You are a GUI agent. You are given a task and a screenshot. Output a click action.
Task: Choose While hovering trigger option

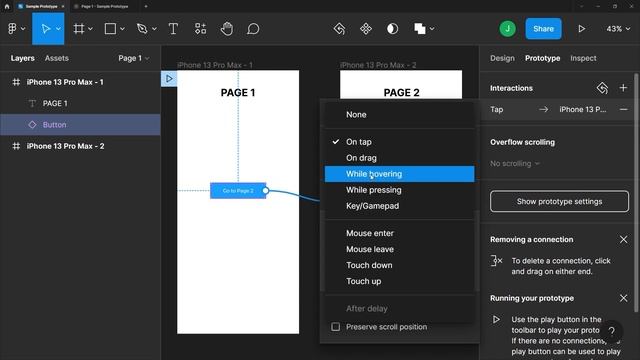click(399, 174)
